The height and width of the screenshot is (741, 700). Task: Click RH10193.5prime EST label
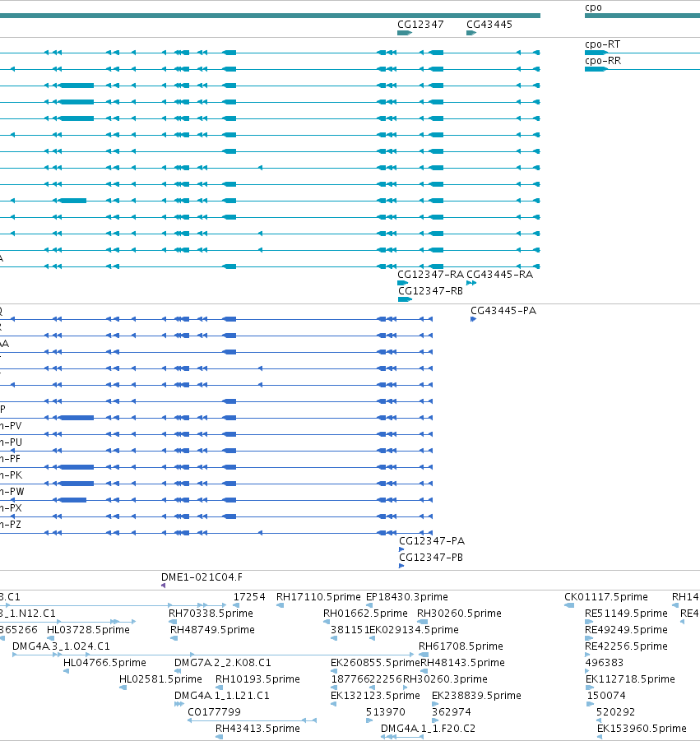pos(257,679)
